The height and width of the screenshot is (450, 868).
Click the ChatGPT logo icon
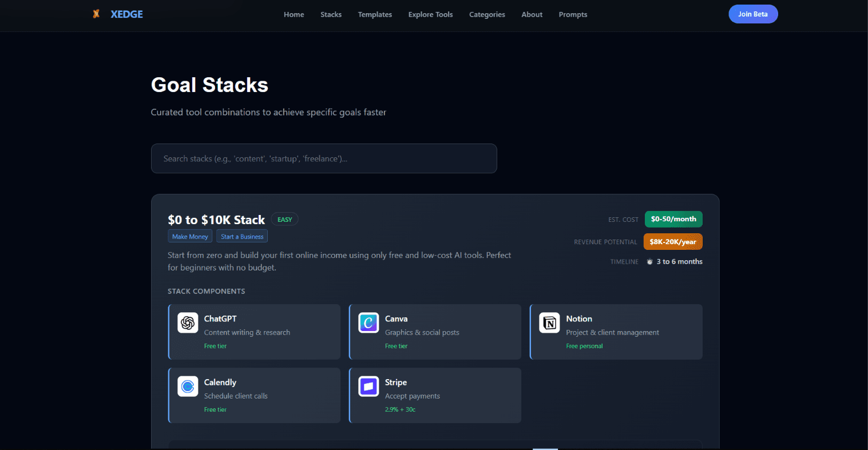click(x=188, y=323)
